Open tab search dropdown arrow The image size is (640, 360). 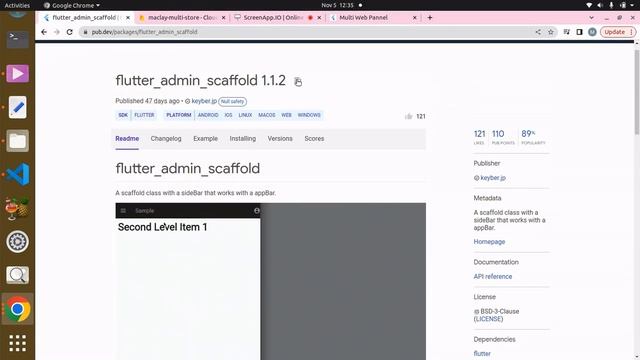click(x=591, y=18)
